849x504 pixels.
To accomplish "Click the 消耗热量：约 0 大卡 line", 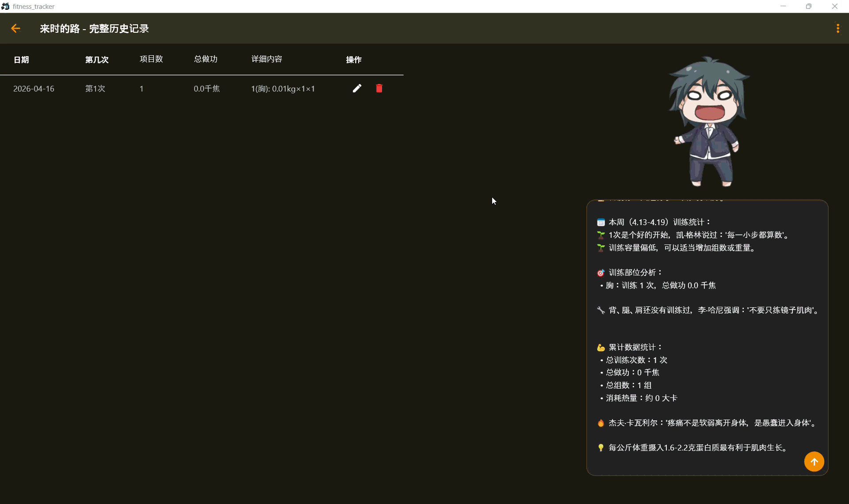I will 639,398.
